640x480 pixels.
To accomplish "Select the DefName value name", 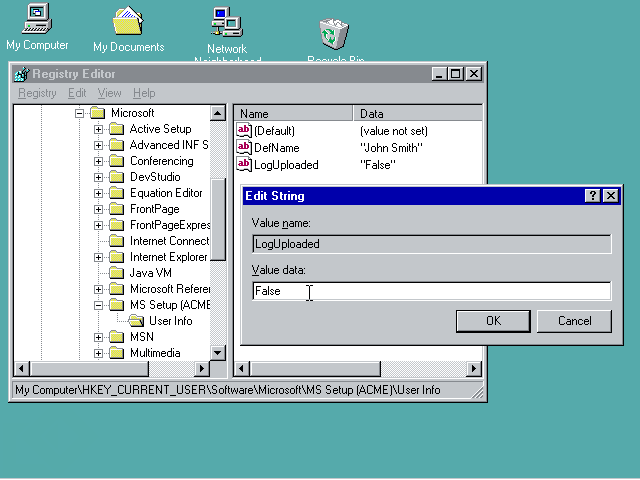I will (276, 148).
